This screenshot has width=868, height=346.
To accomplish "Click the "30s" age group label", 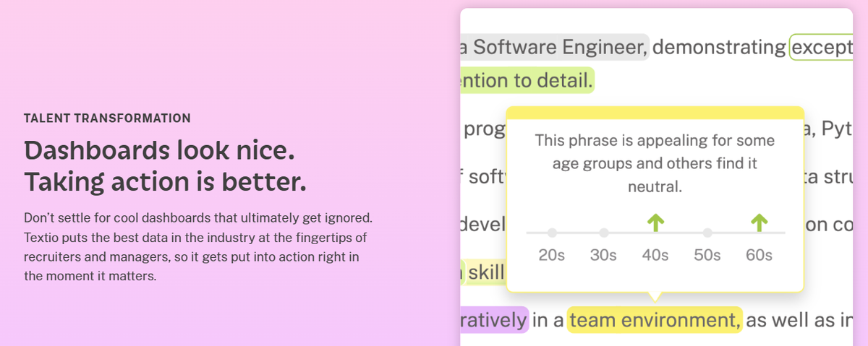I will click(603, 255).
